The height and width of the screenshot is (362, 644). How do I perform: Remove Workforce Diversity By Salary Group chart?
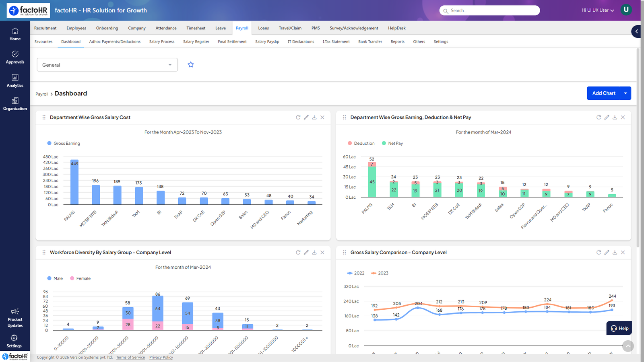click(x=322, y=253)
